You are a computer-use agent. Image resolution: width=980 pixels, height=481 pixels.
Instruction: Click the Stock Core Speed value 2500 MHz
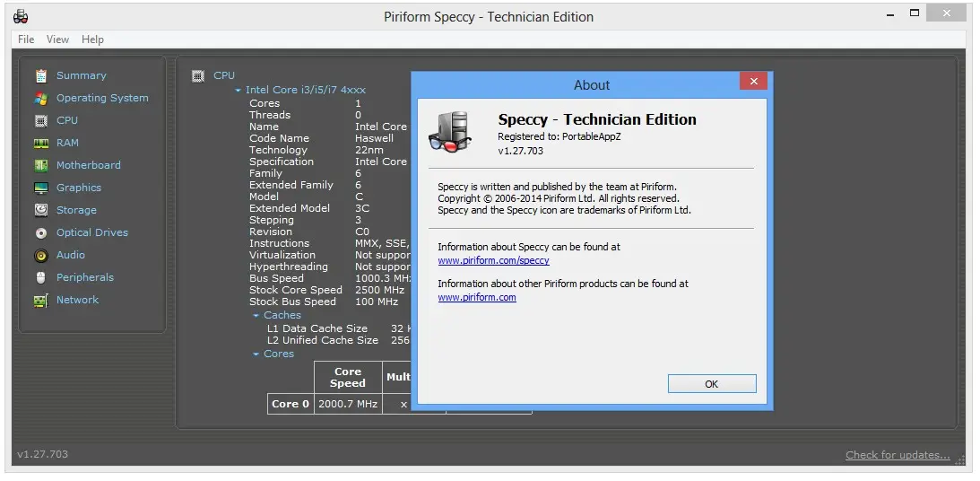click(380, 290)
